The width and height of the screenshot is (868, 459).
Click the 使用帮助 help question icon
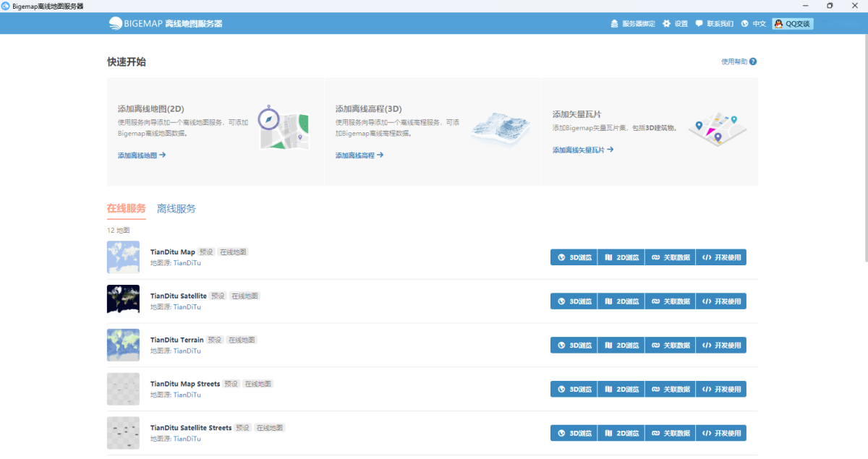pyautogui.click(x=753, y=62)
